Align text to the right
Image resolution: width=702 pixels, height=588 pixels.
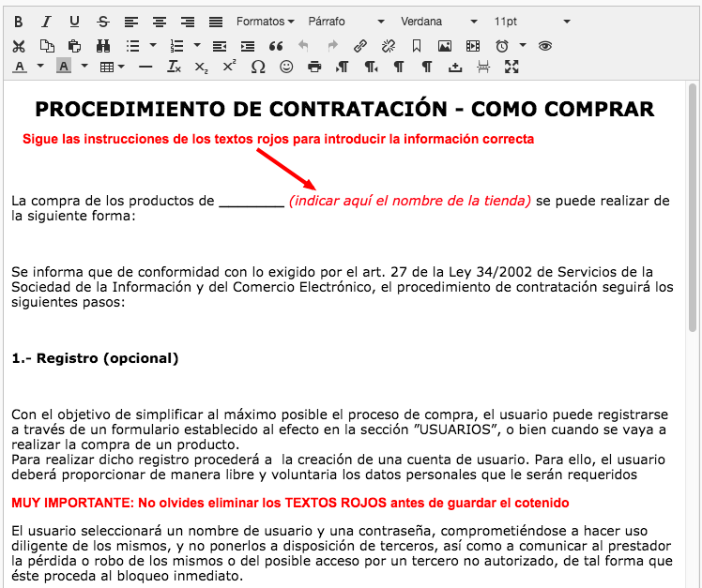(x=188, y=22)
